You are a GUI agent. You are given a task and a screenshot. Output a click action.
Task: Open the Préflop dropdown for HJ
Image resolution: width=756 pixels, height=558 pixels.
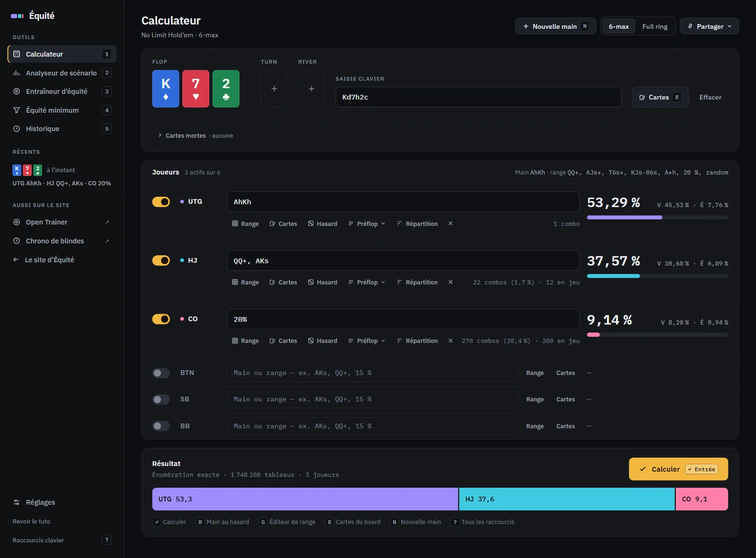pos(367,282)
